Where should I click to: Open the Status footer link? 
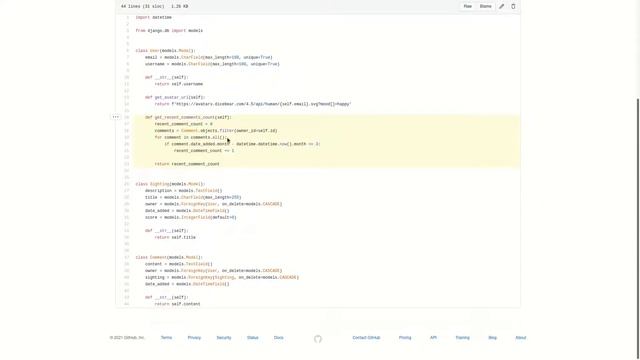[x=253, y=338]
